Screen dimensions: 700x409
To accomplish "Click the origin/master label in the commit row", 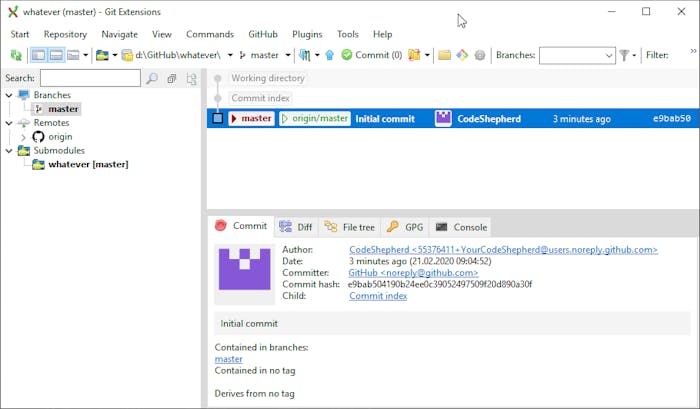I will (x=315, y=118).
